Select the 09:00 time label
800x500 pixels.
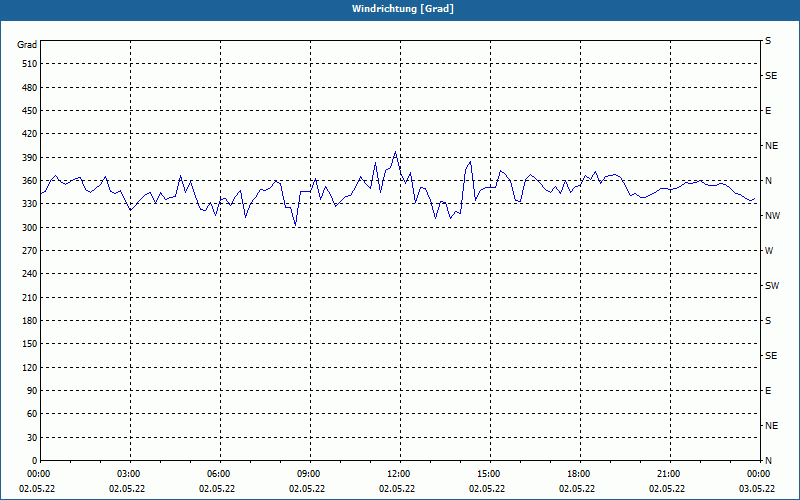pos(309,474)
